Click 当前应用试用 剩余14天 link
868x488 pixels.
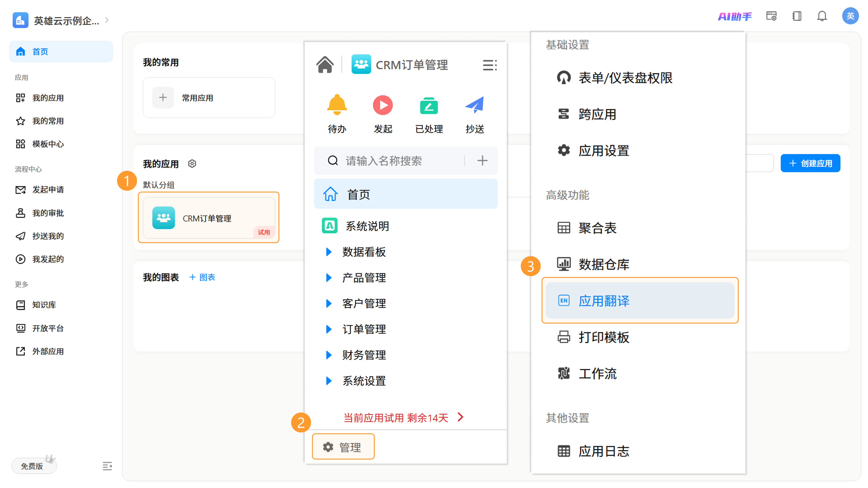coord(404,418)
